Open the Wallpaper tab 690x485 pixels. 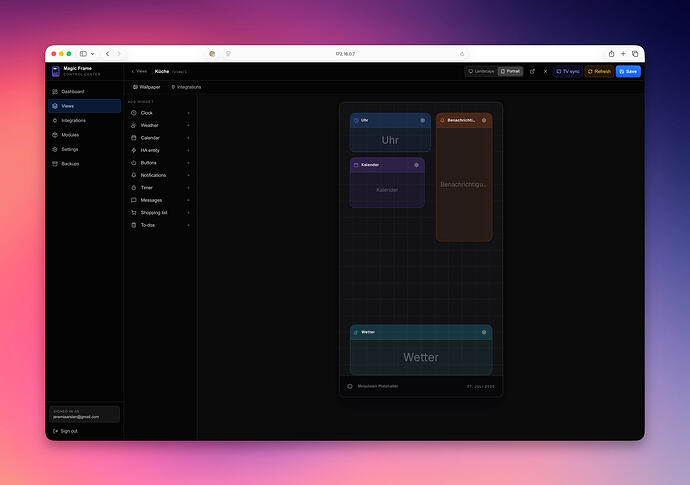147,87
